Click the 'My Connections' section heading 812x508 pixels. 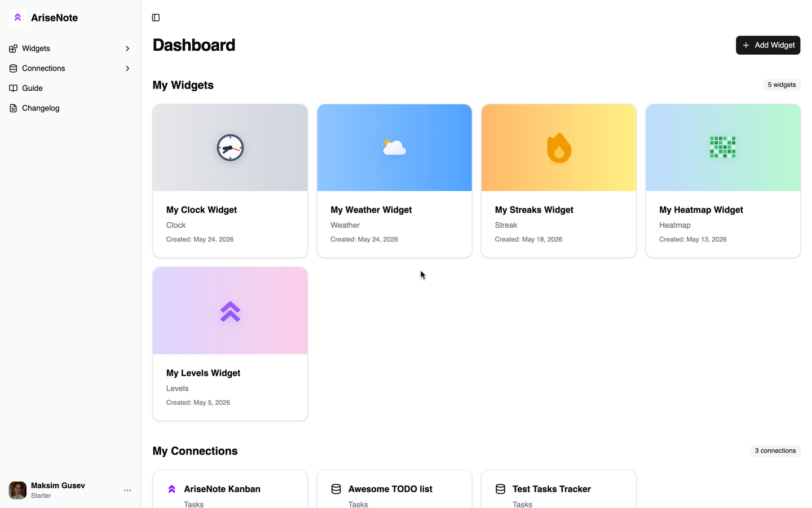pyautogui.click(x=195, y=451)
